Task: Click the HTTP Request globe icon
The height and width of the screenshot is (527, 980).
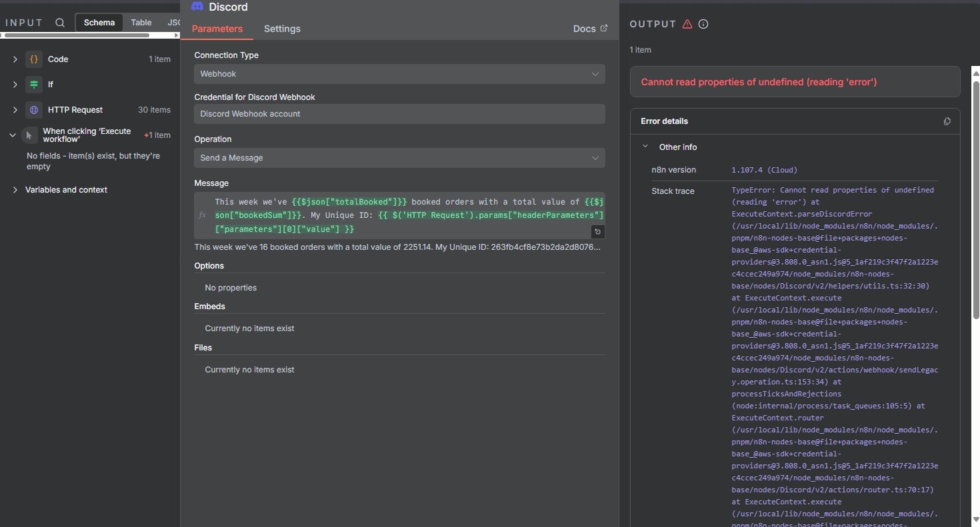Action: click(34, 110)
